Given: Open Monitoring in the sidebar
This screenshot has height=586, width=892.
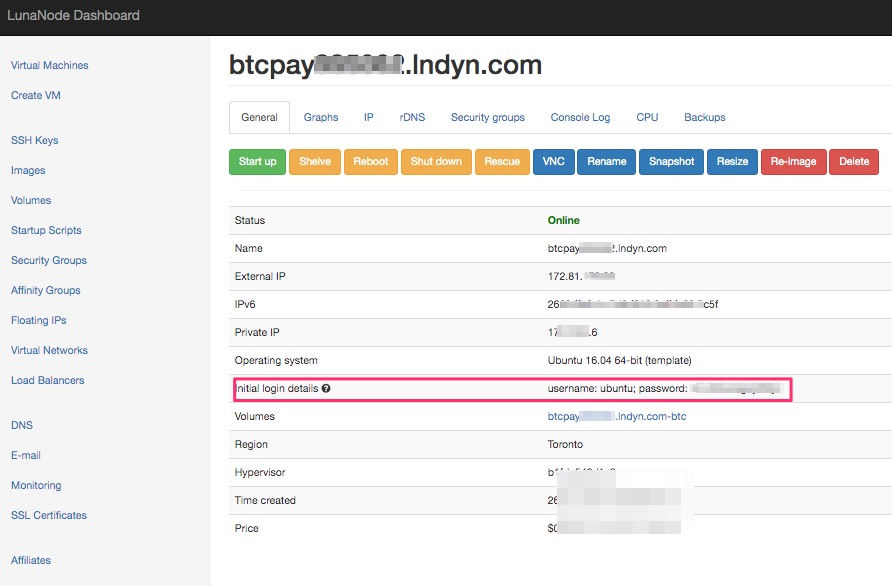Looking at the screenshot, I should (x=36, y=485).
